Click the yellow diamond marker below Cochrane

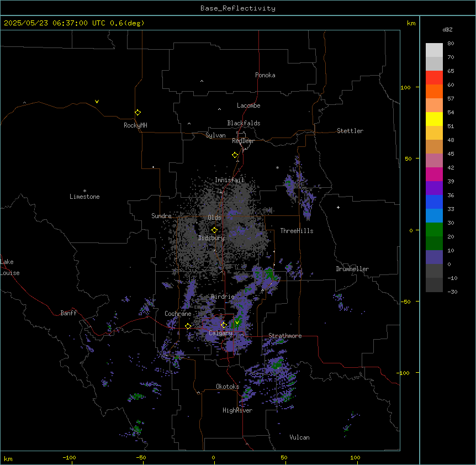tap(188, 326)
